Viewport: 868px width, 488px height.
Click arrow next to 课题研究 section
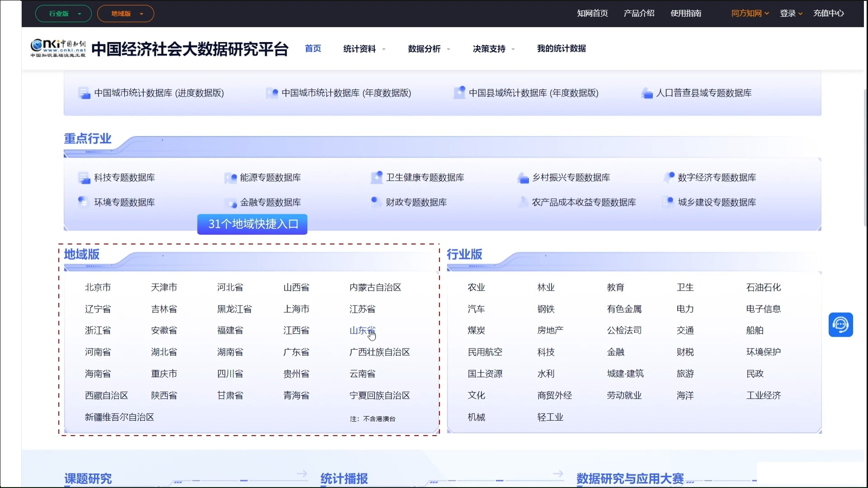(302, 474)
